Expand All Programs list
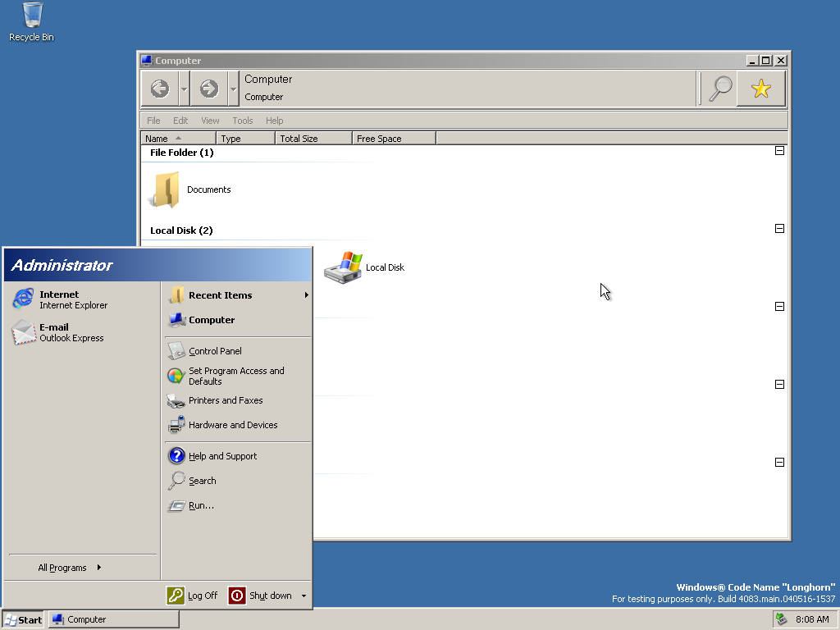Viewport: 840px width, 630px height. click(x=70, y=568)
